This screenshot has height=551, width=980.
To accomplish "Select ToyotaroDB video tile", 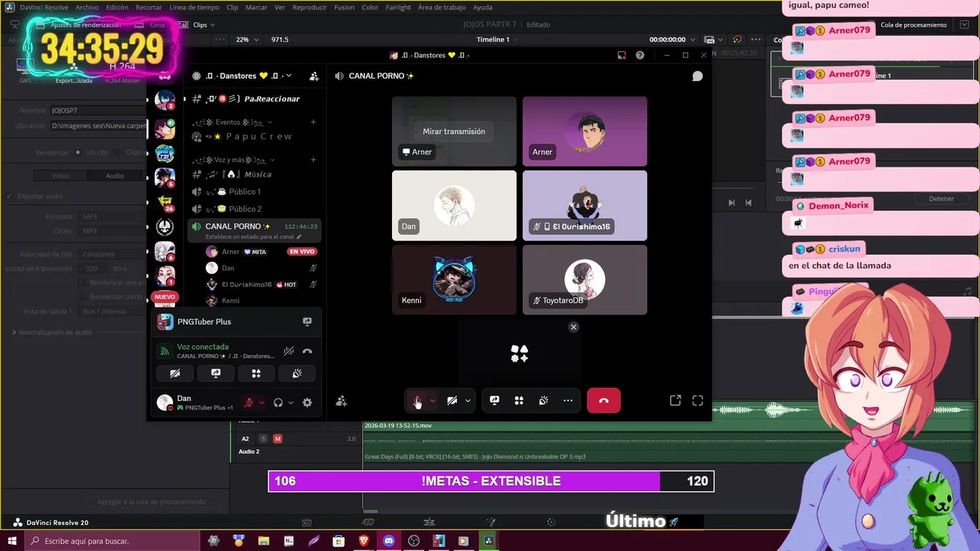I will click(x=585, y=279).
